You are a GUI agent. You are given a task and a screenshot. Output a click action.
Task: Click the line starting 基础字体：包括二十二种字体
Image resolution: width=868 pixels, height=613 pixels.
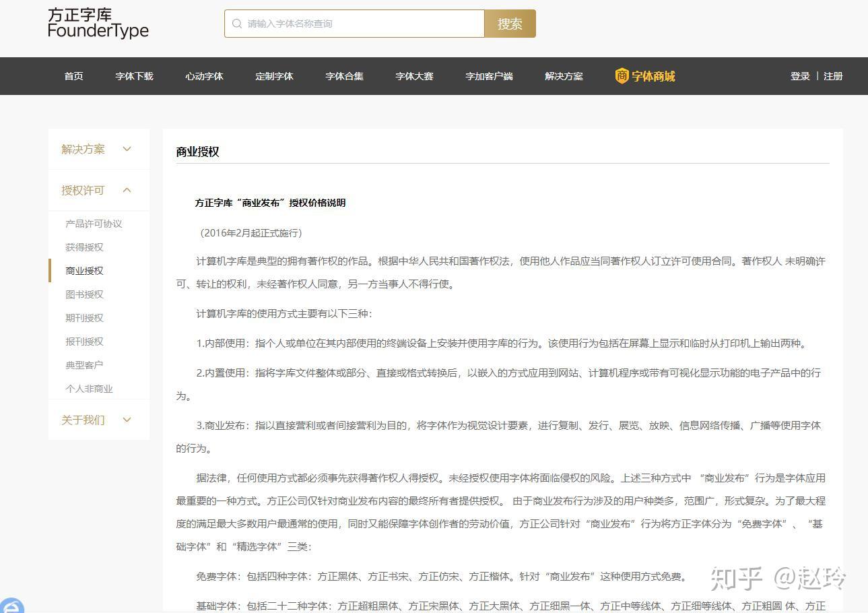coord(511,606)
